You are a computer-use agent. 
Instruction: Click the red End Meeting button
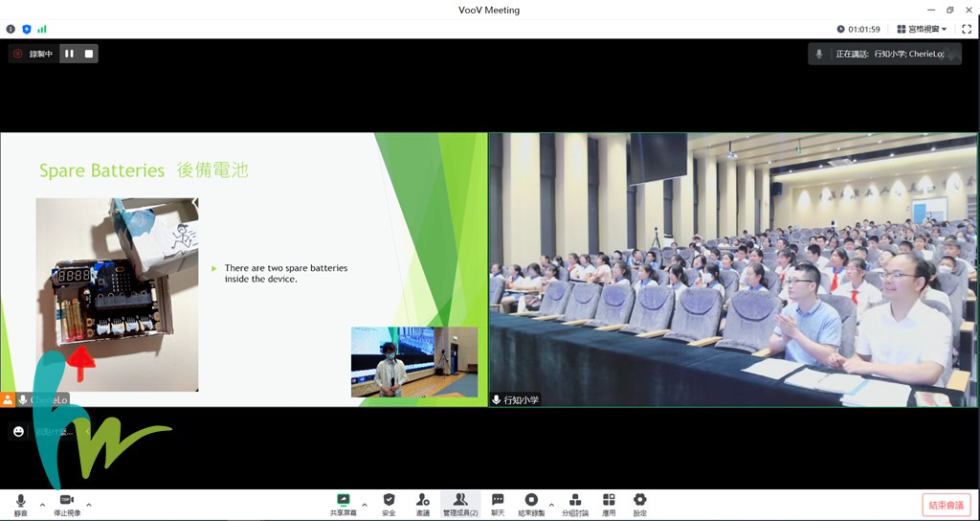click(947, 505)
